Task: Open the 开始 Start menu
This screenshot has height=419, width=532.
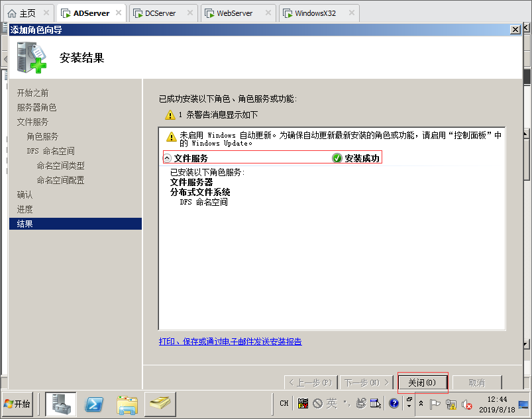Action: [x=17, y=404]
